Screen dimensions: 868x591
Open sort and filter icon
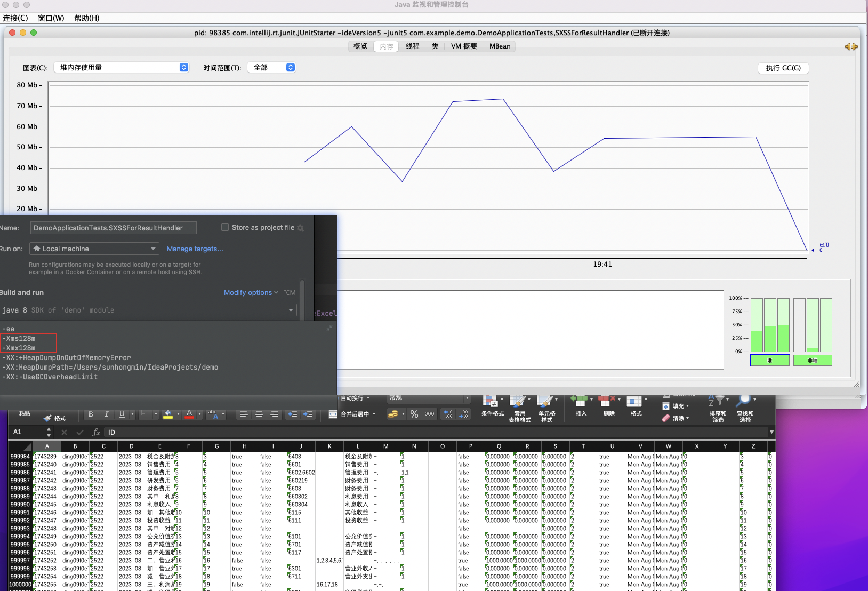click(x=717, y=401)
